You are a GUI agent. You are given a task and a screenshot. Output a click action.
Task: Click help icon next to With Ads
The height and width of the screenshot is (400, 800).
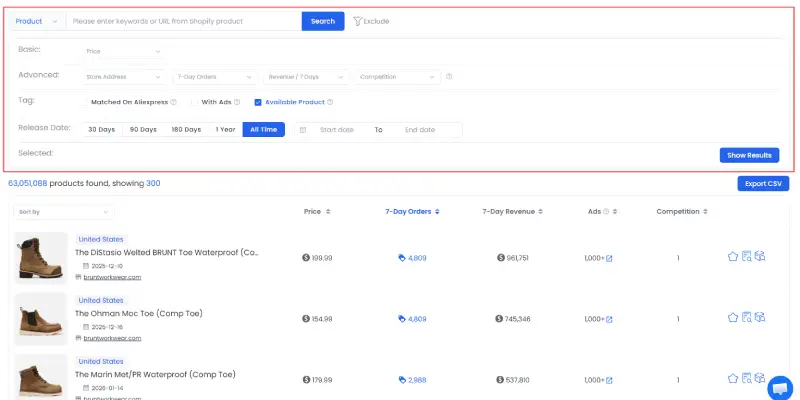(x=237, y=102)
